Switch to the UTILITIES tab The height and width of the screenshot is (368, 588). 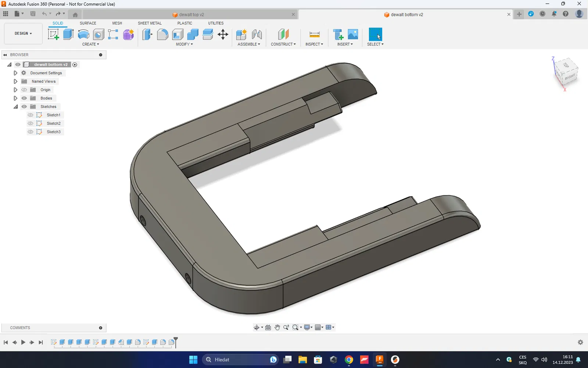(x=216, y=23)
